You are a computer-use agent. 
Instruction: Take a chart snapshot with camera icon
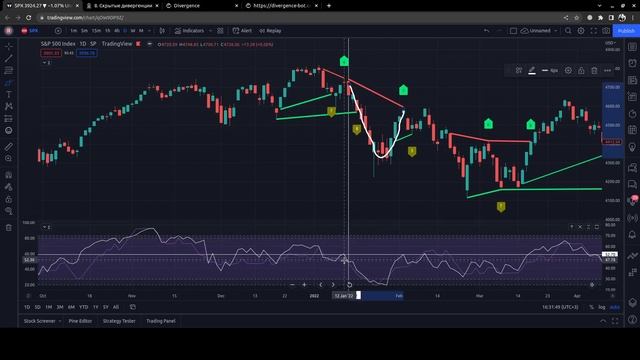tap(606, 31)
